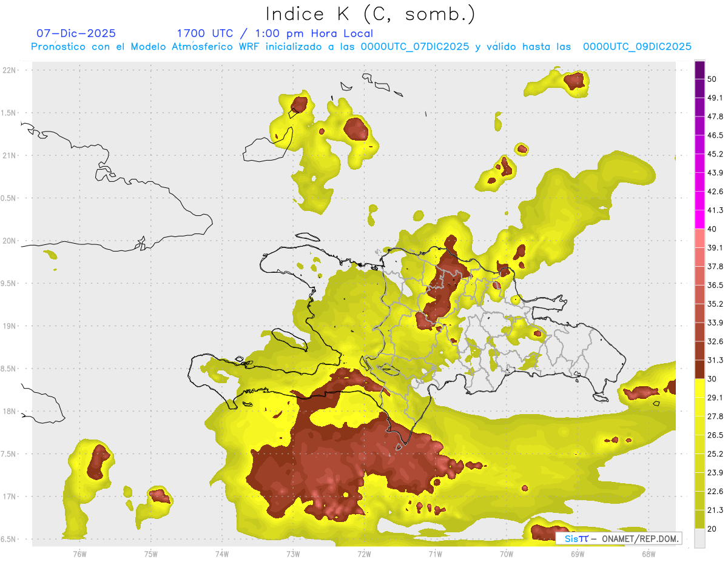The image size is (728, 562).
Task: Click the colorbar value 21.3
Action: pyautogui.click(x=715, y=510)
